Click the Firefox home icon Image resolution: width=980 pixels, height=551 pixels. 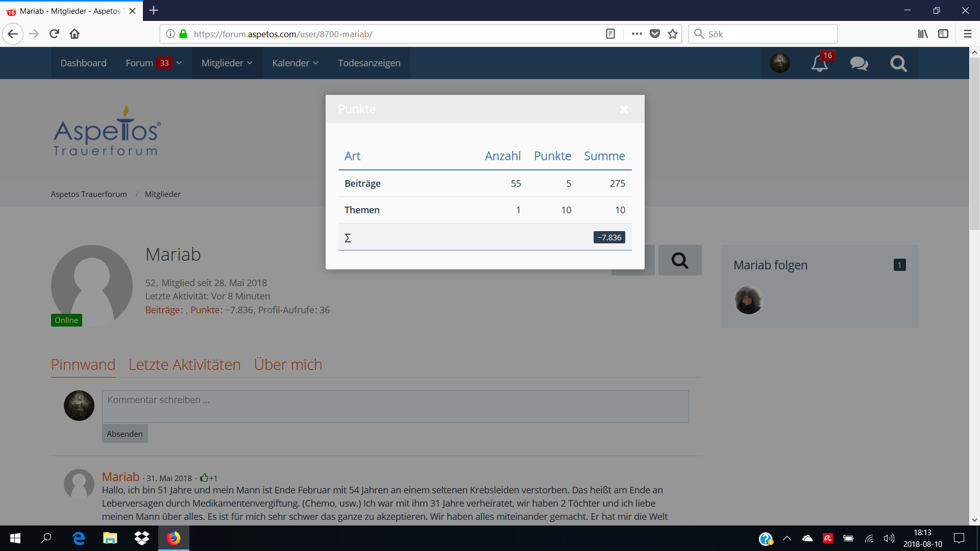(x=75, y=34)
